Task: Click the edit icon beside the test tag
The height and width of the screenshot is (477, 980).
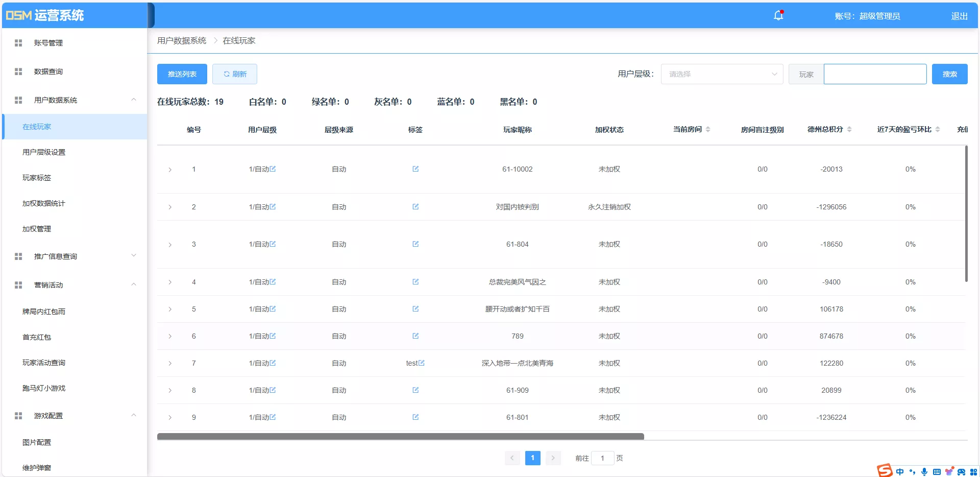Action: point(422,363)
